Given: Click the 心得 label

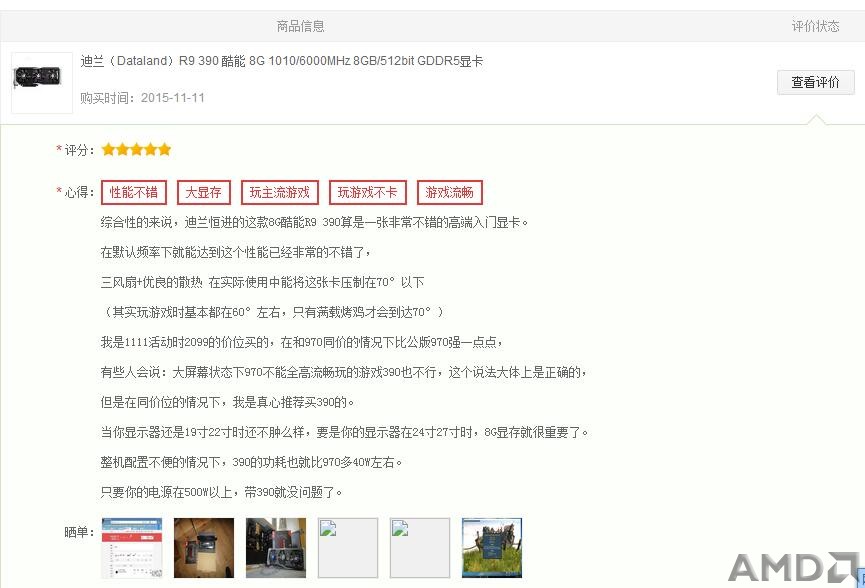Looking at the screenshot, I should pos(79,192).
